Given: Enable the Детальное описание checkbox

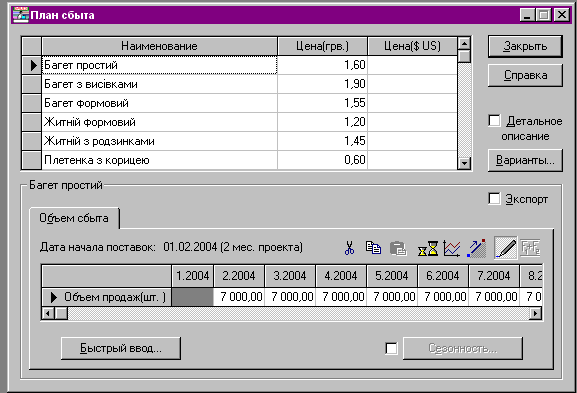Looking at the screenshot, I should tap(494, 121).
